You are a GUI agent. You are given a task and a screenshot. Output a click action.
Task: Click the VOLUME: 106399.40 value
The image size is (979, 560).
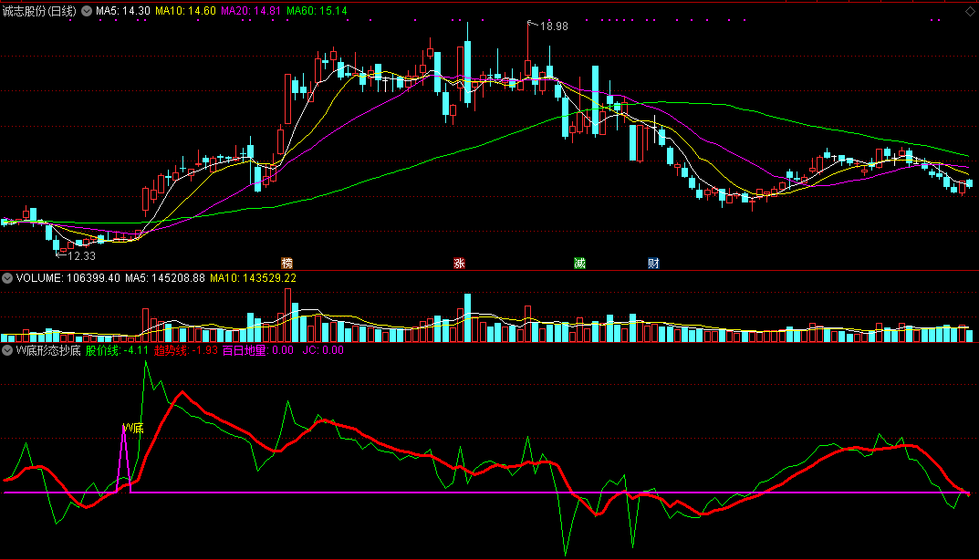coord(68,278)
